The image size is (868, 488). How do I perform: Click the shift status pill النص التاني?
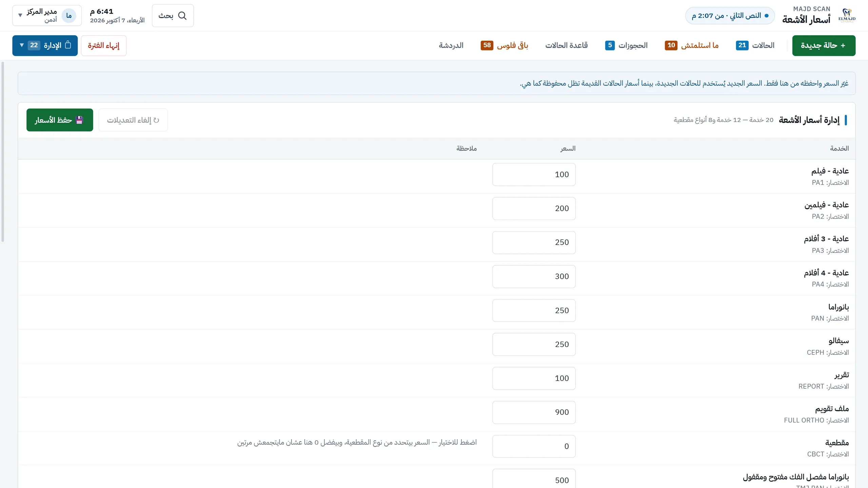tap(730, 16)
